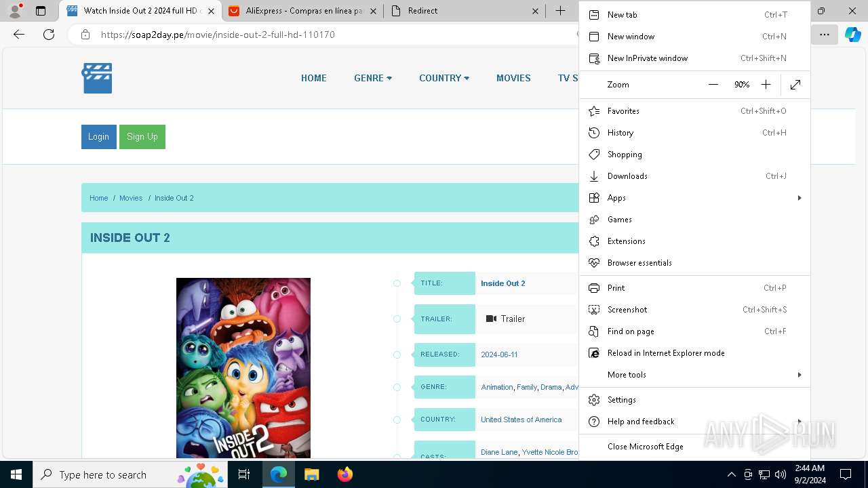
Task: Increase zoom with the plus button
Action: pos(766,85)
